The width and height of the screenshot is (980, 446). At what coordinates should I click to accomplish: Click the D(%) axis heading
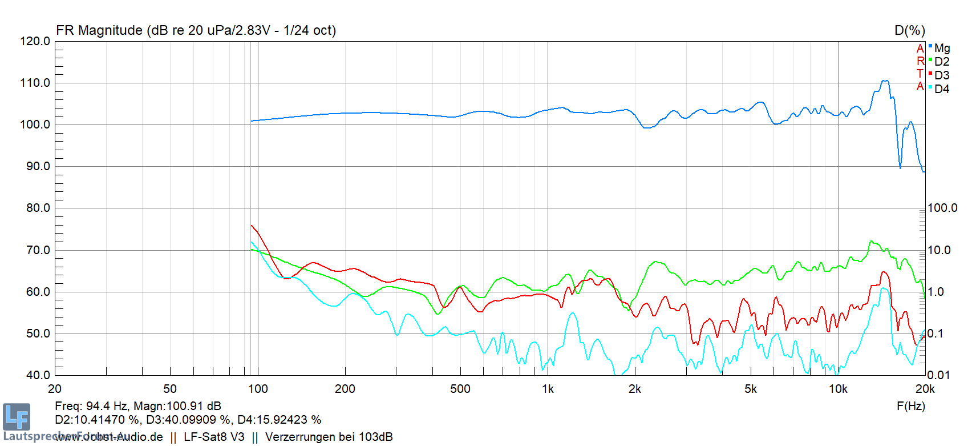909,31
